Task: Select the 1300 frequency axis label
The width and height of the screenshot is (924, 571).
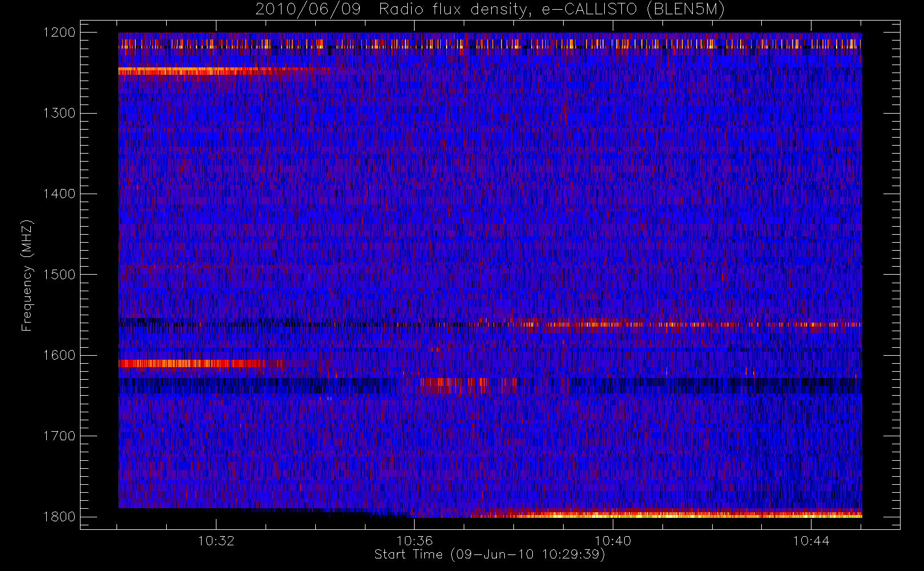Action: pos(59,113)
